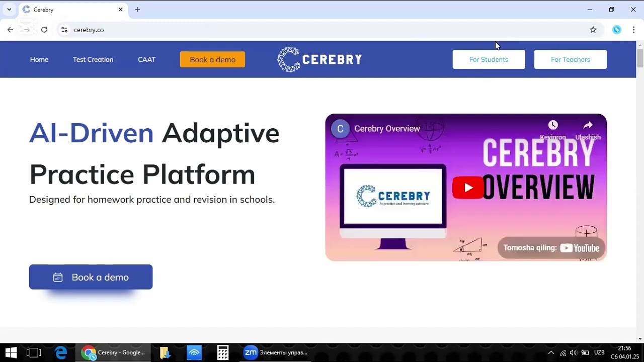Open Chrome three-dot menu
This screenshot has width=644, height=362.
[634, 30]
